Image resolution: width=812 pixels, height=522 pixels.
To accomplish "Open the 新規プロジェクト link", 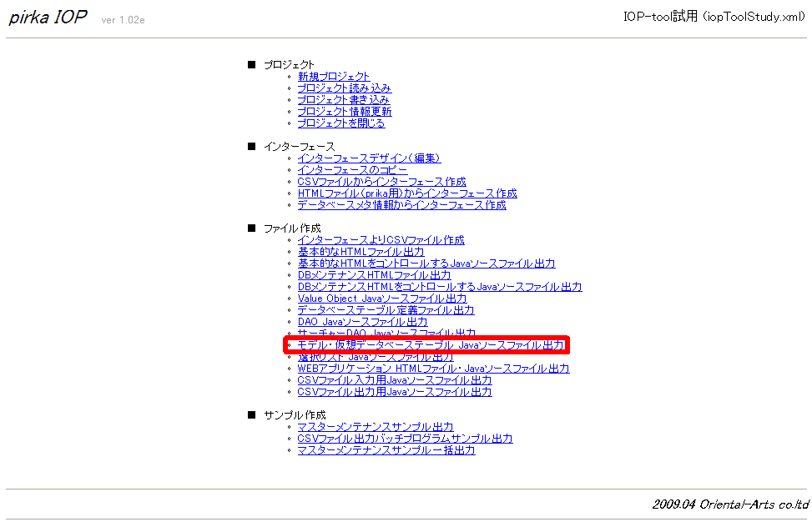I will 333,77.
